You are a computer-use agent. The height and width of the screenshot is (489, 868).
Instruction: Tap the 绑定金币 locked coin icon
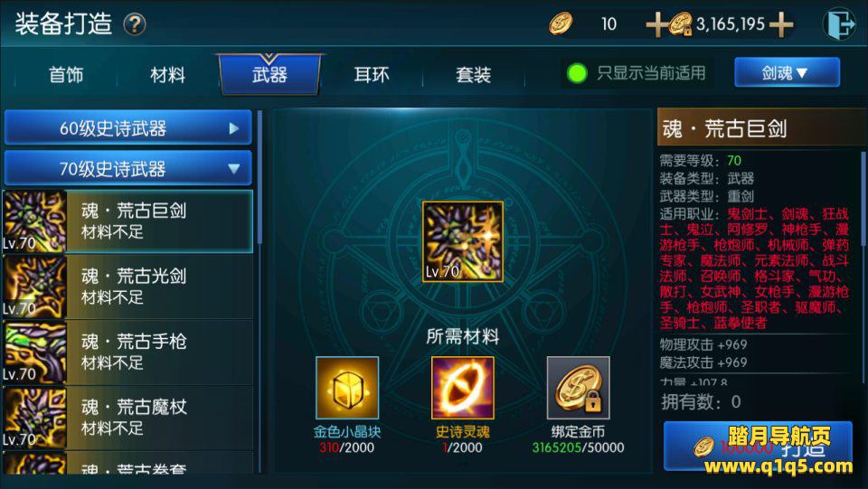pyautogui.click(x=579, y=388)
